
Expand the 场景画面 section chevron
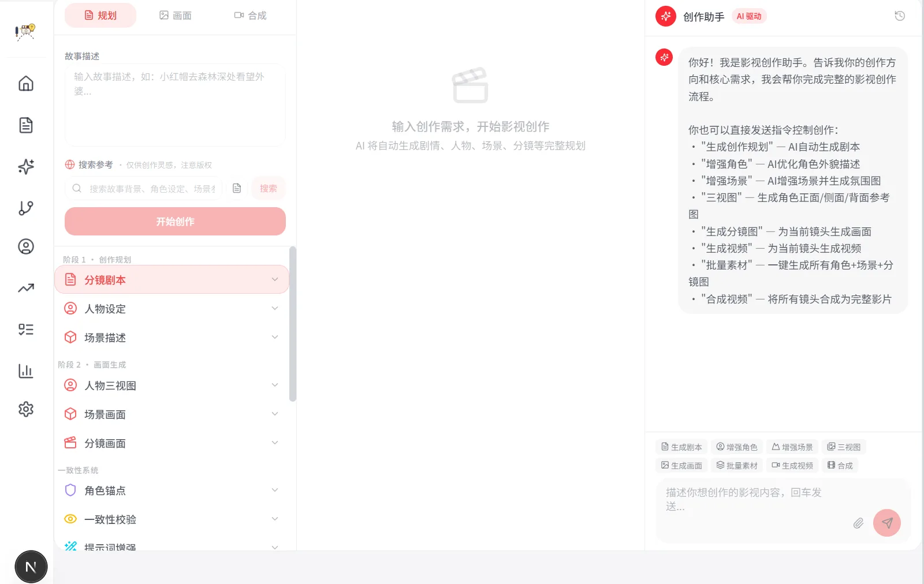275,414
